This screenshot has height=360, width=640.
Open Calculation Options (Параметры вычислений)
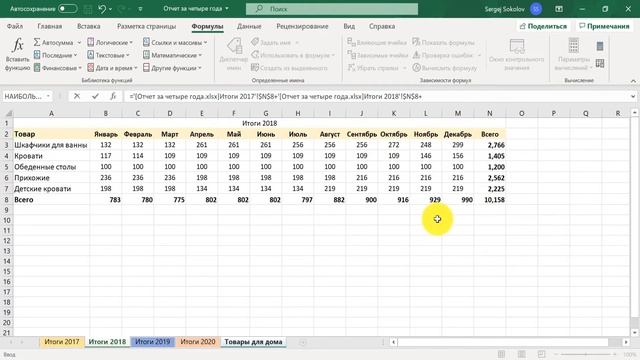click(573, 54)
